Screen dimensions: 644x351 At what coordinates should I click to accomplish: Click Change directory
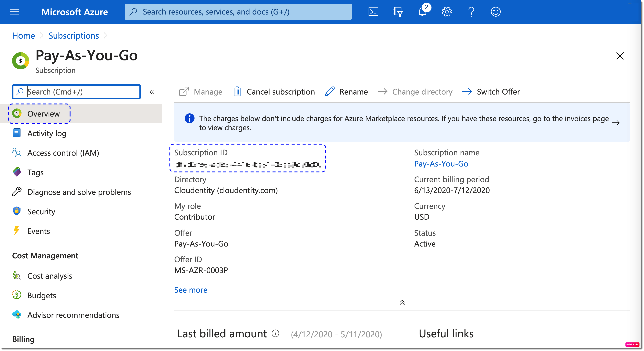(415, 92)
